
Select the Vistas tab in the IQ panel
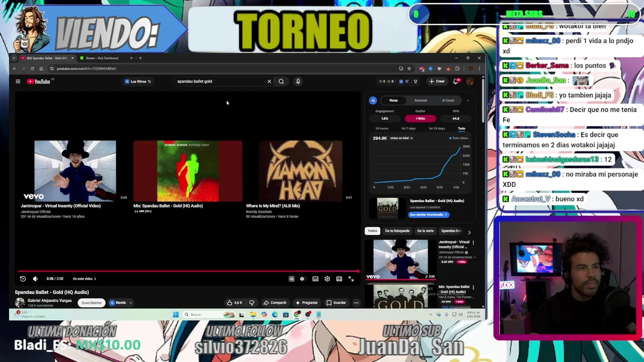[393, 101]
